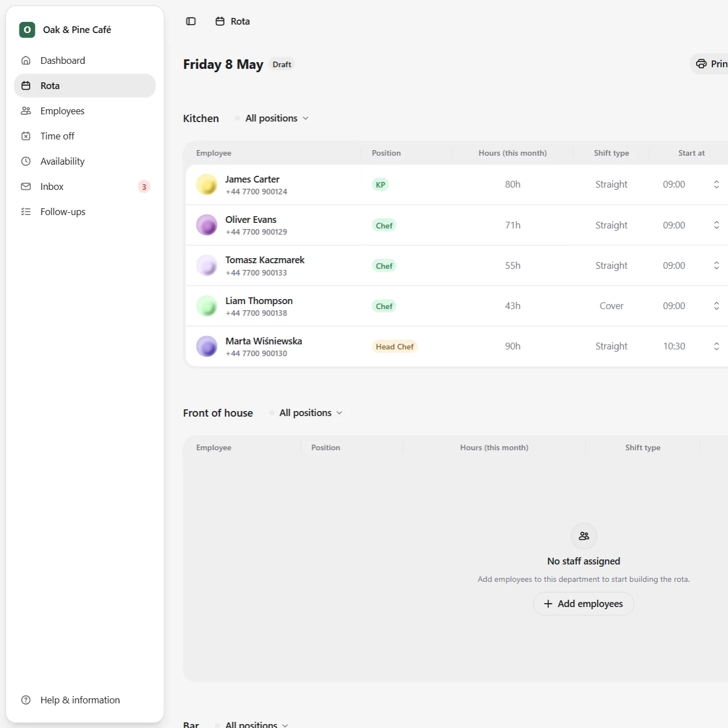This screenshot has width=728, height=728.
Task: Click Marta Wiśniewska's 90h hours cell
Action: coord(513,346)
